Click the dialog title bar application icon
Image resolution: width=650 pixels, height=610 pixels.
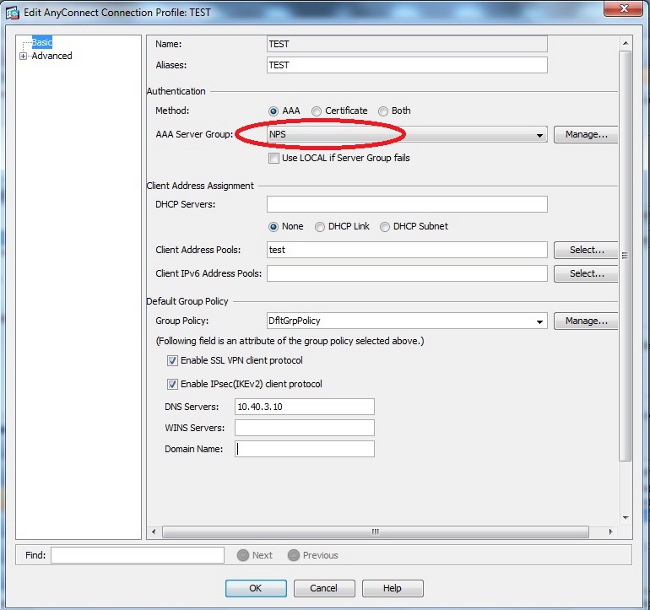(12, 13)
